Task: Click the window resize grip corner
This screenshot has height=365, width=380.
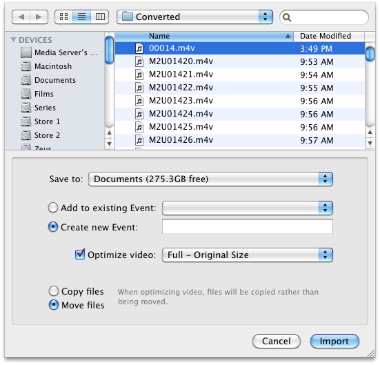Action: coord(370,354)
